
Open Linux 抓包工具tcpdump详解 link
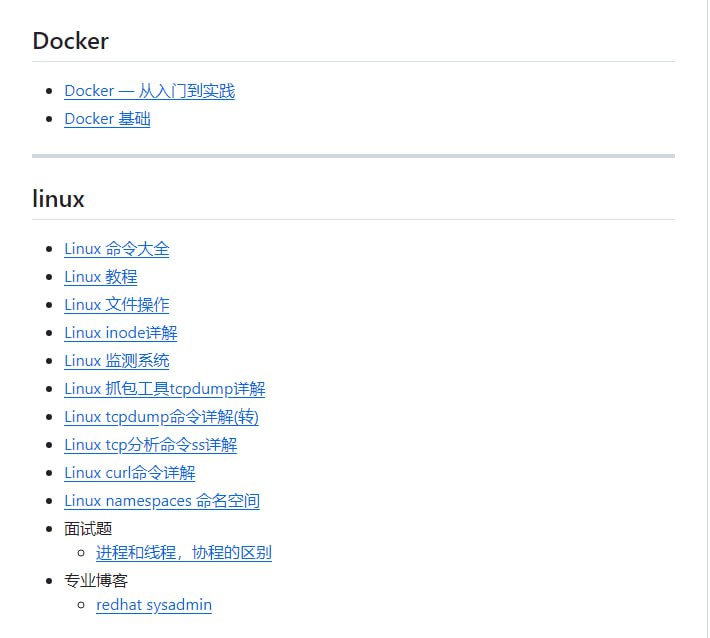coord(164,389)
